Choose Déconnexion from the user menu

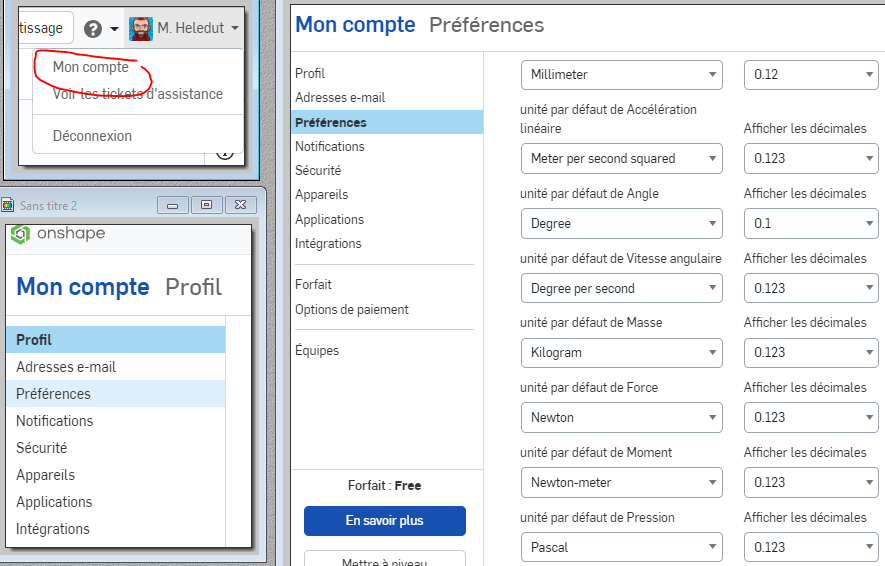[x=92, y=136]
